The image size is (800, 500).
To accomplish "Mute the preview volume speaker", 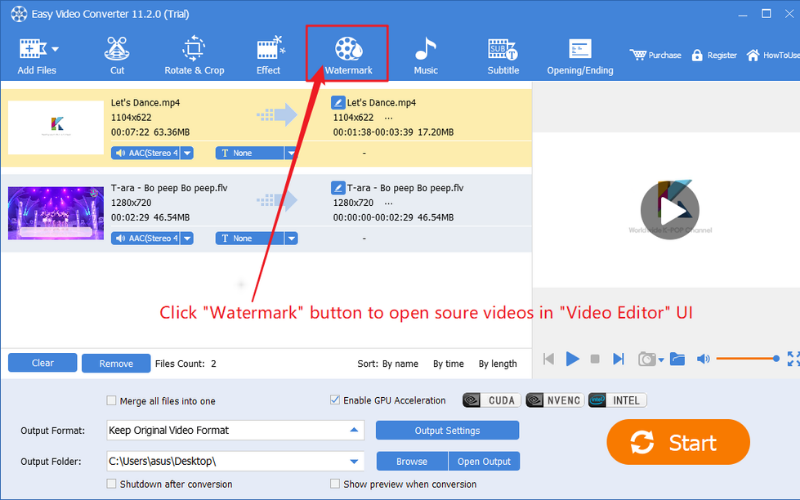I will tap(703, 359).
